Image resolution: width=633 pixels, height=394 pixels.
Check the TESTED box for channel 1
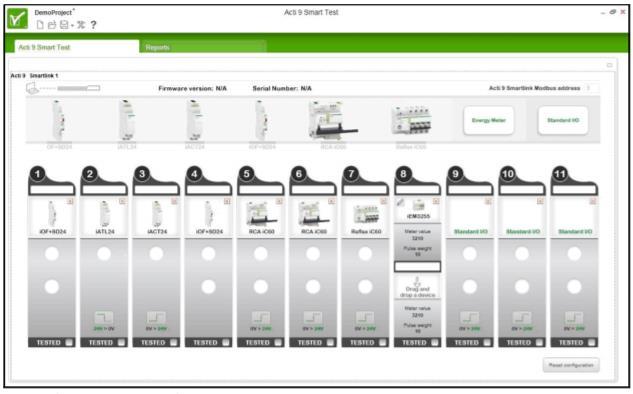(x=69, y=343)
